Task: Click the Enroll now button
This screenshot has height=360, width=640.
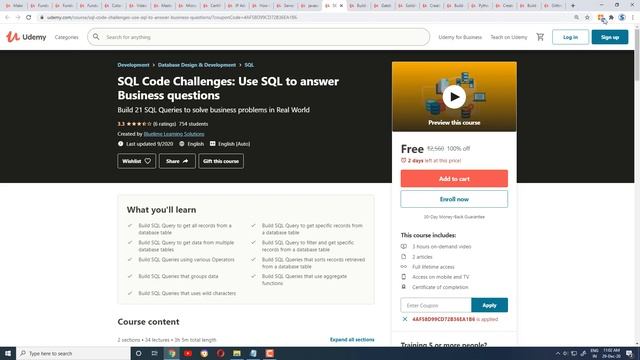Action: point(454,199)
